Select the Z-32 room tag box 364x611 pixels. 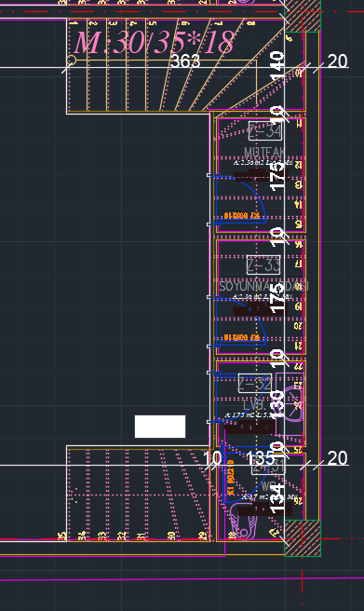coord(255,383)
